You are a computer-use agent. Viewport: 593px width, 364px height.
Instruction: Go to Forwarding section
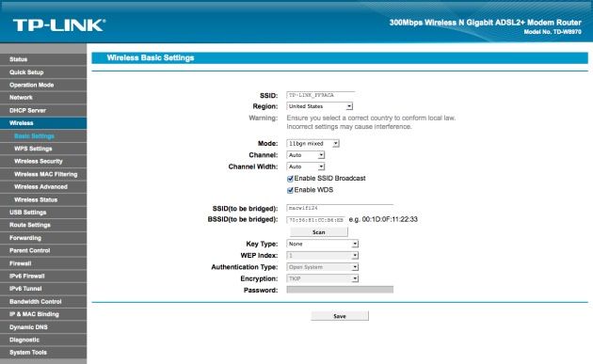click(43, 238)
